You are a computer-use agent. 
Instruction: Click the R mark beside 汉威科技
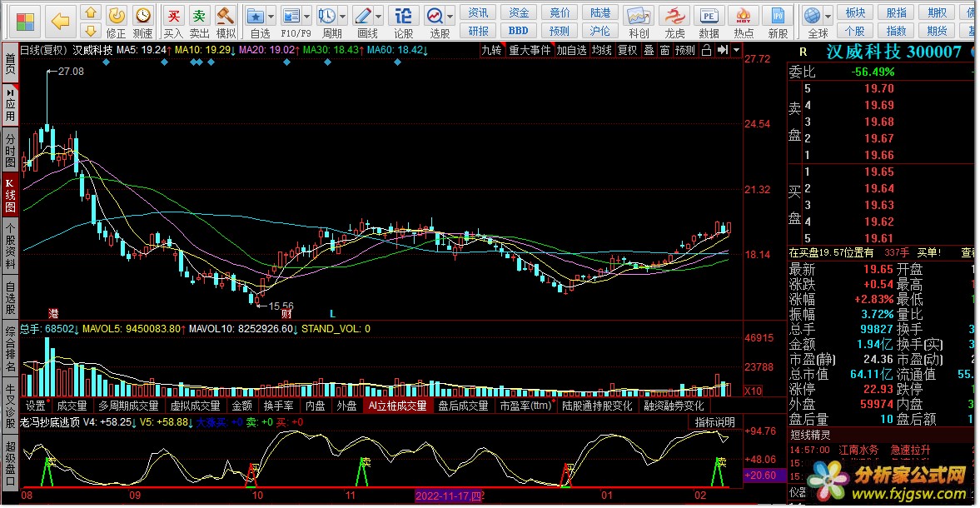[x=803, y=52]
